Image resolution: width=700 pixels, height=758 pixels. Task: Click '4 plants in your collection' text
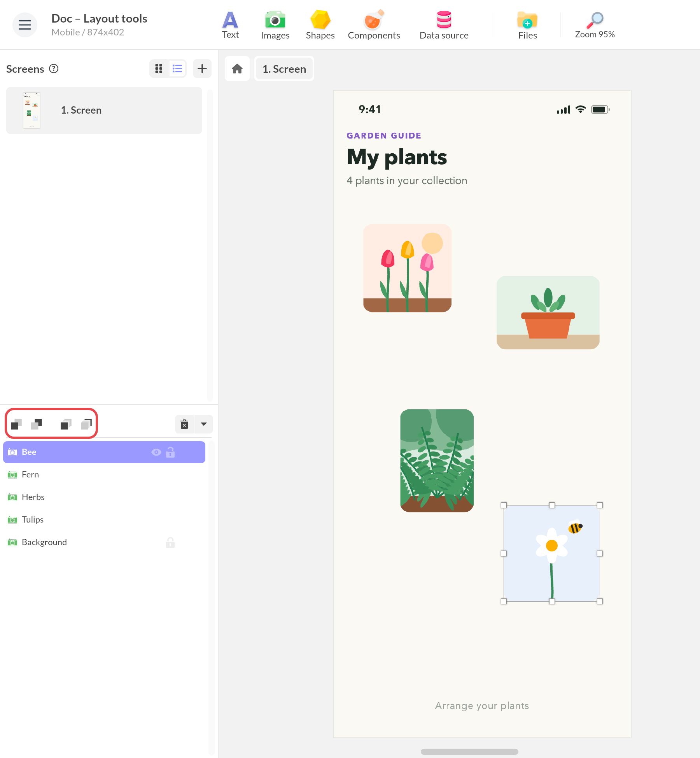click(x=407, y=181)
